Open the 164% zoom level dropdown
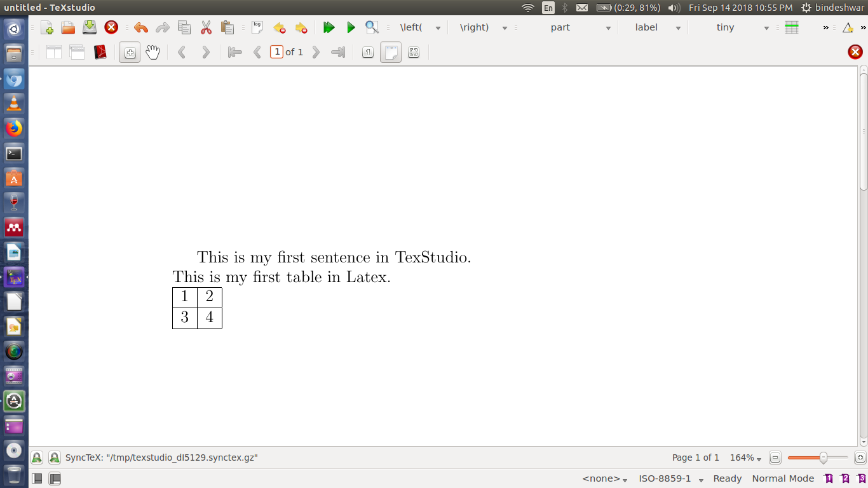This screenshot has height=488, width=868. (745, 457)
